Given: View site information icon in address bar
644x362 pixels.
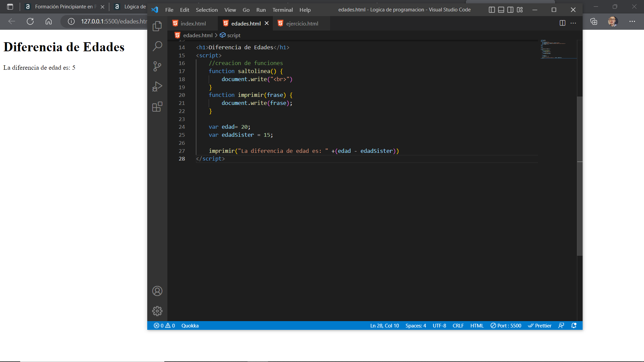Looking at the screenshot, I should [x=71, y=21].
